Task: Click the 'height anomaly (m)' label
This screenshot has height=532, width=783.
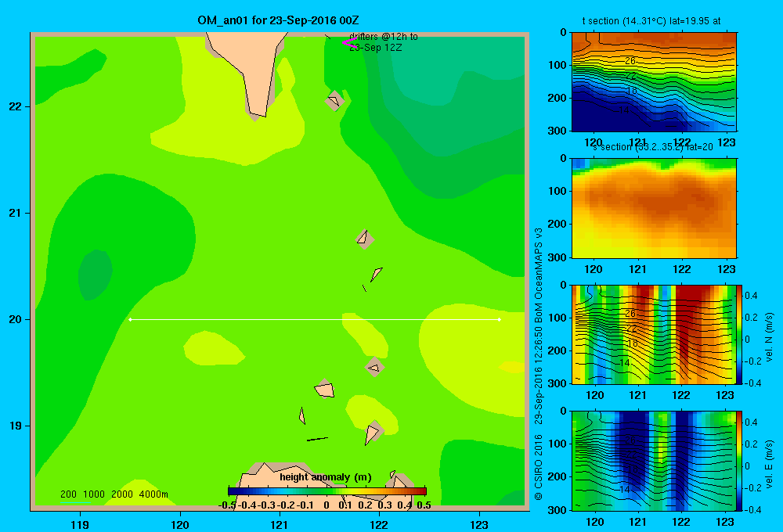Action: [x=326, y=477]
